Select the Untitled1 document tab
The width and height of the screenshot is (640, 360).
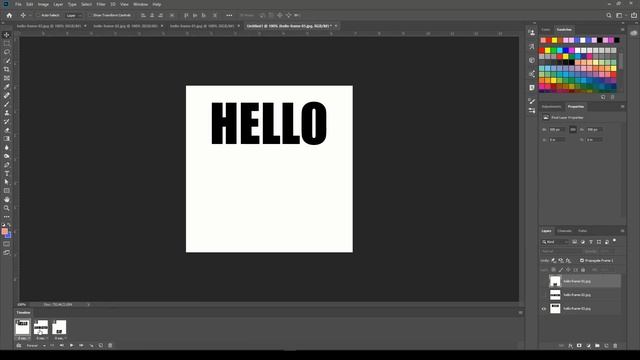tap(289, 26)
